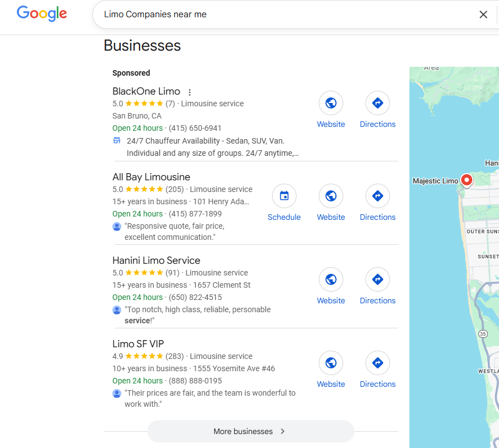The image size is (499, 448).
Task: Open the Hanini Limo Service listing
Action: point(156,260)
